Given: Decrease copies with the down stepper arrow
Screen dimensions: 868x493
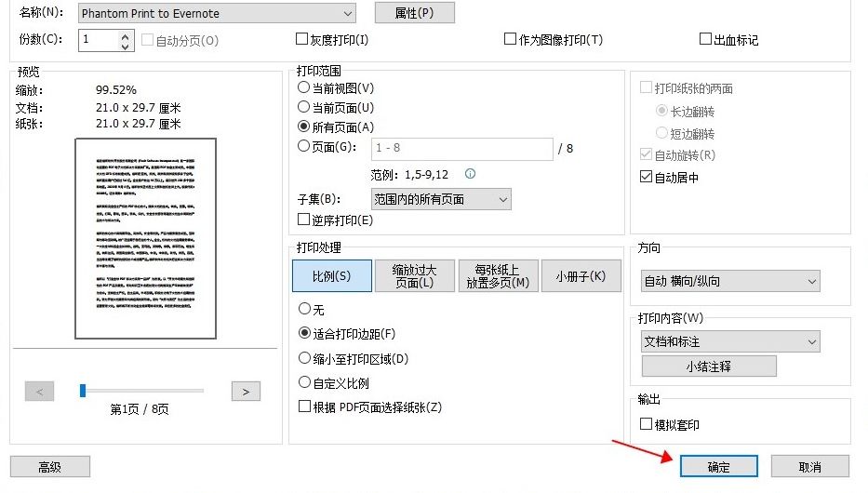Looking at the screenshot, I should coord(126,47).
